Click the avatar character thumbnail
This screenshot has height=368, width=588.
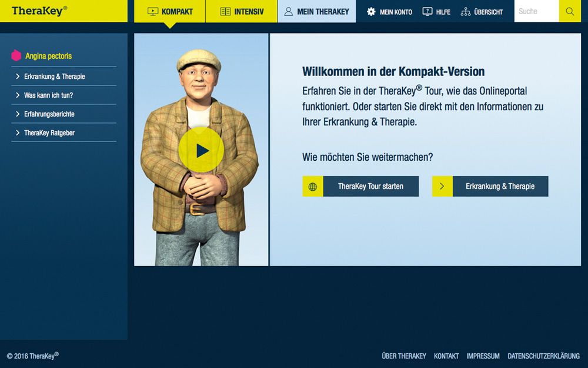pos(201,150)
